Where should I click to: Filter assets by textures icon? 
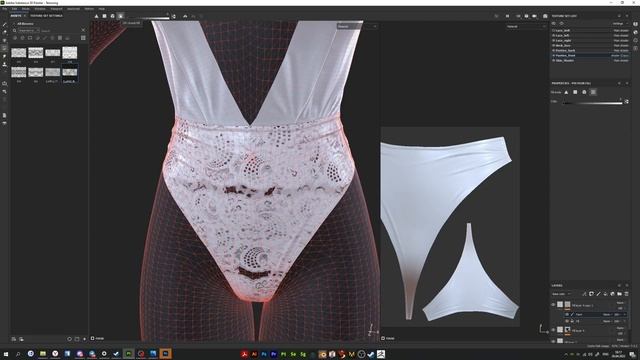coord(60,38)
